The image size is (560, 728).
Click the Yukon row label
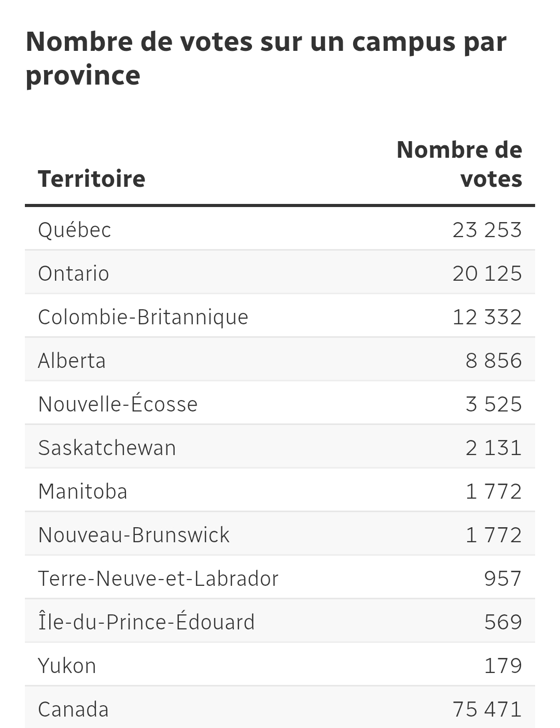point(67,666)
